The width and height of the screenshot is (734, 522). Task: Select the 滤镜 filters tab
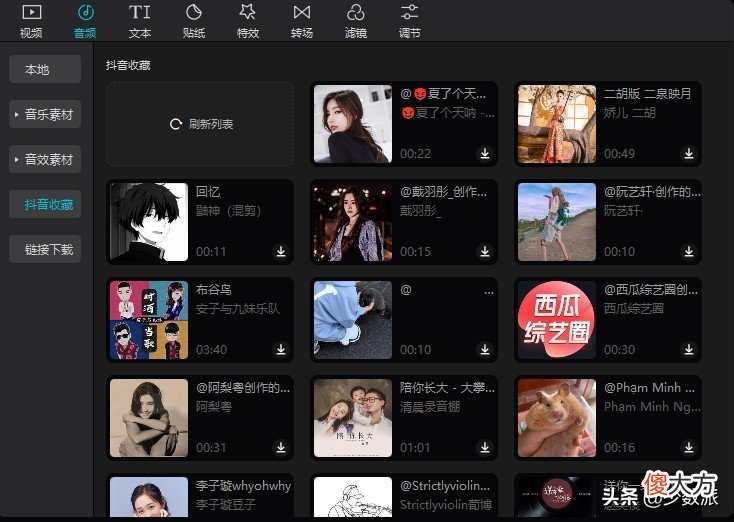pyautogui.click(x=355, y=21)
